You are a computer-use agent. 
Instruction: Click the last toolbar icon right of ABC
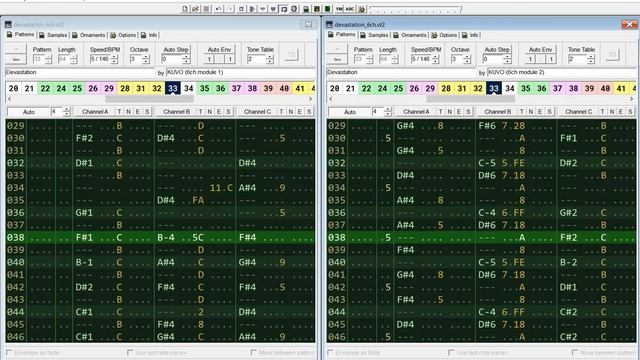361,9
